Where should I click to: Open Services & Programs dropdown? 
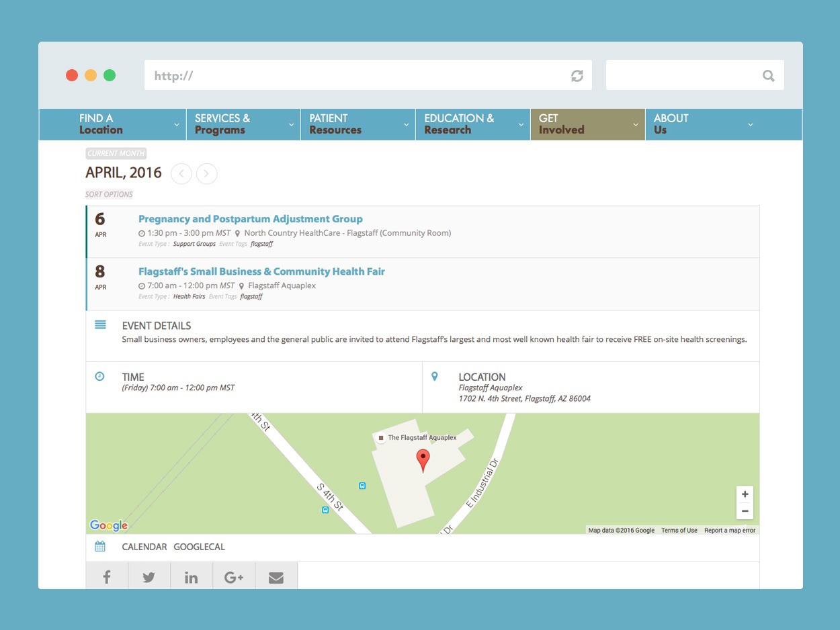(x=243, y=124)
